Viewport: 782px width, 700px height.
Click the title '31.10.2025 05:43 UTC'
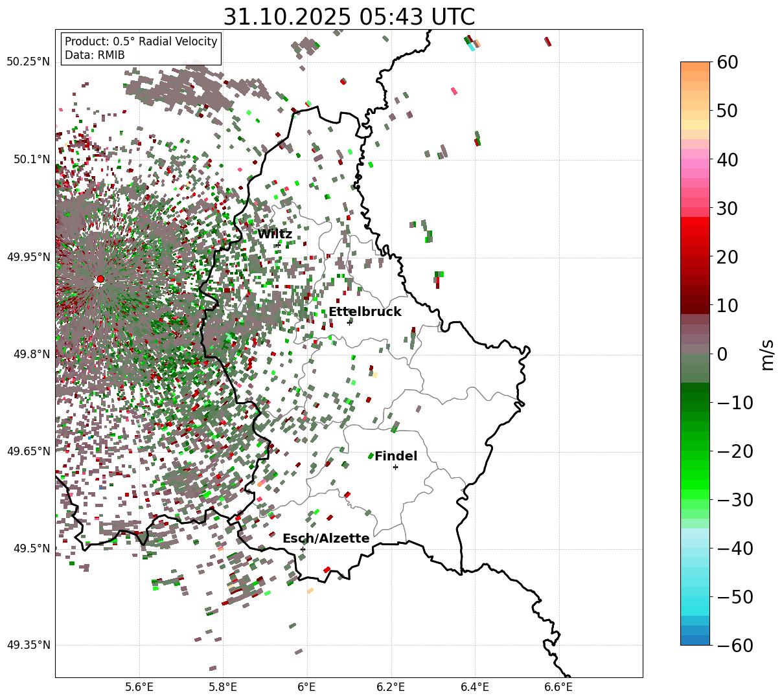pos(349,17)
